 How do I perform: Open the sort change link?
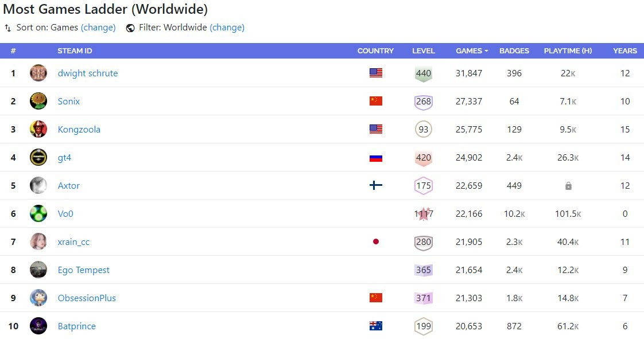coord(98,28)
